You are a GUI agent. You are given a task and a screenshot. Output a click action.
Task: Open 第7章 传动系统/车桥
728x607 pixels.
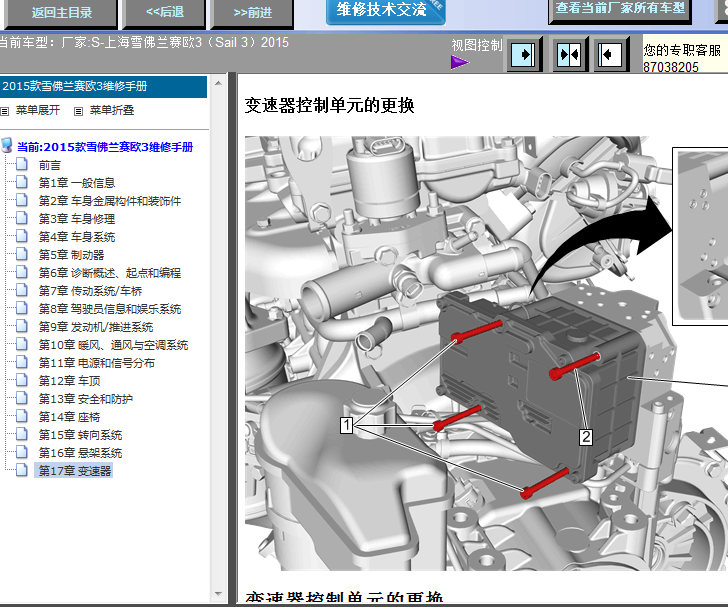(90, 291)
